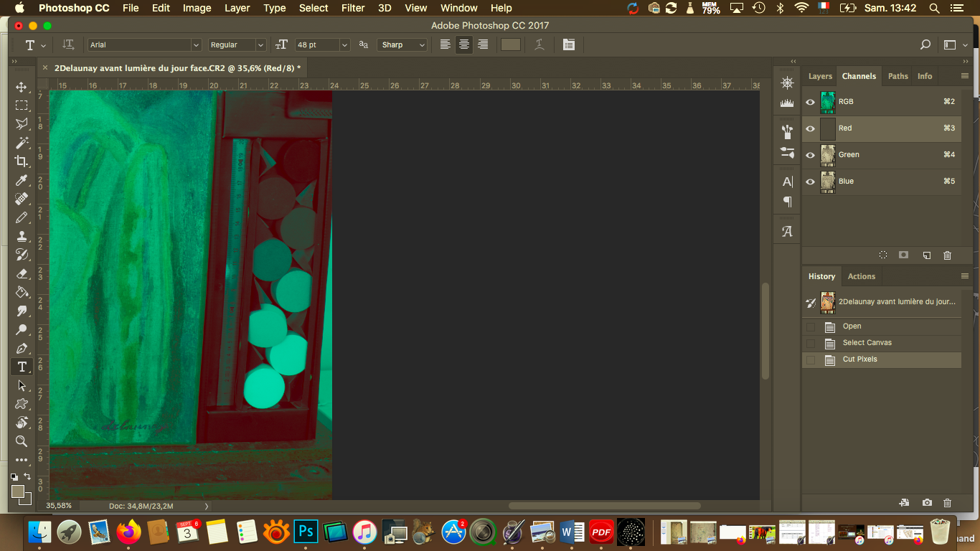Open the Type tool preset picker

click(x=34, y=44)
